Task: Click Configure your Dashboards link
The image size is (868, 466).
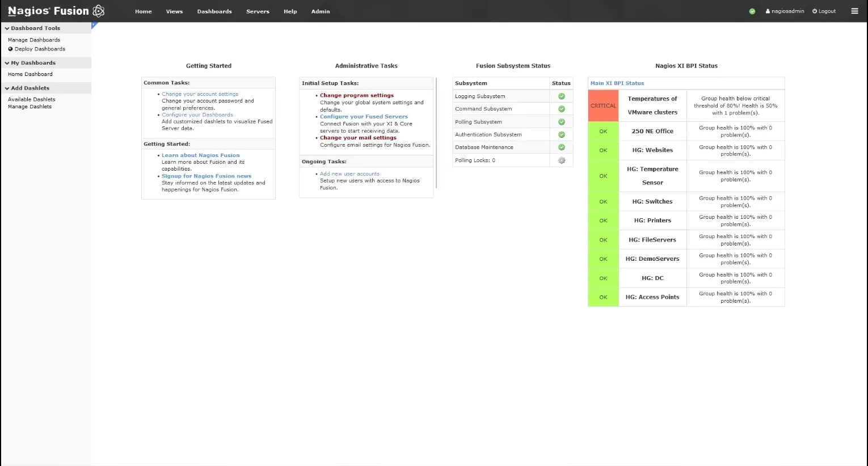Action: pos(197,115)
